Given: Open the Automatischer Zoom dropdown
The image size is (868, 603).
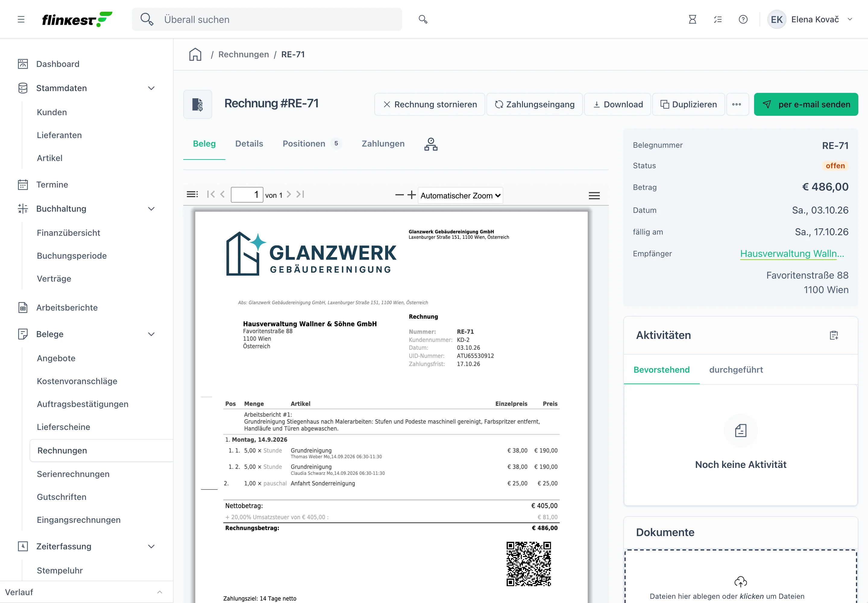Looking at the screenshot, I should point(460,196).
